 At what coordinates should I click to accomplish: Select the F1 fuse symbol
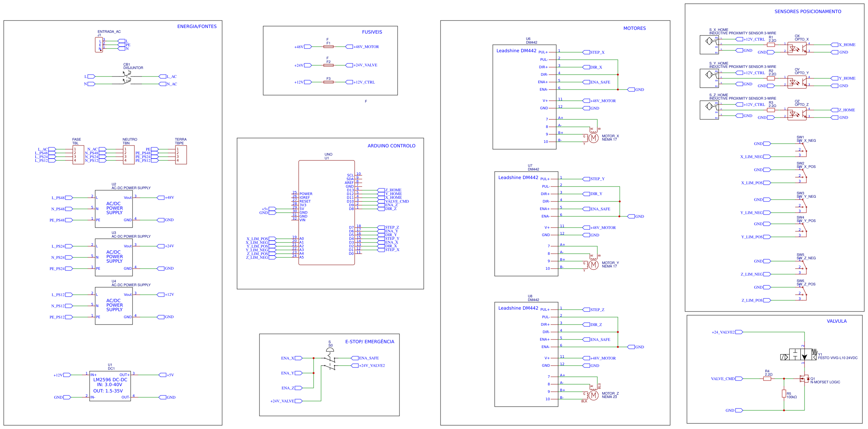click(328, 47)
